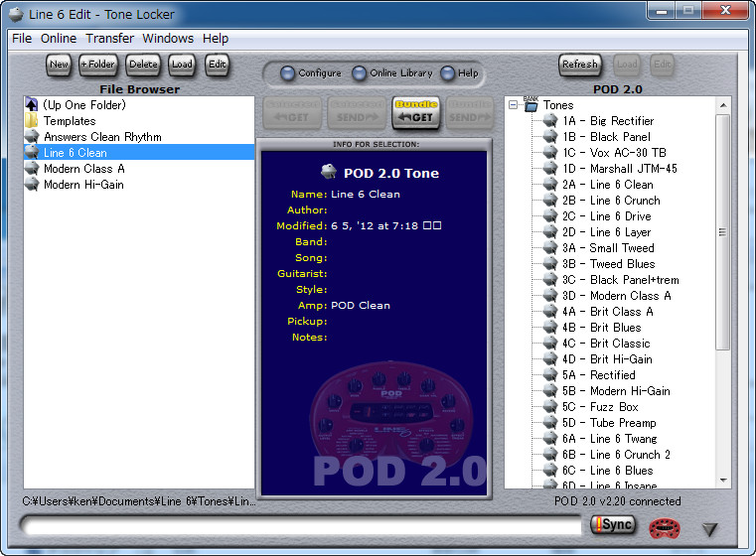Select 1B - Black Panel tone icon
The image size is (756, 556).
pos(550,136)
